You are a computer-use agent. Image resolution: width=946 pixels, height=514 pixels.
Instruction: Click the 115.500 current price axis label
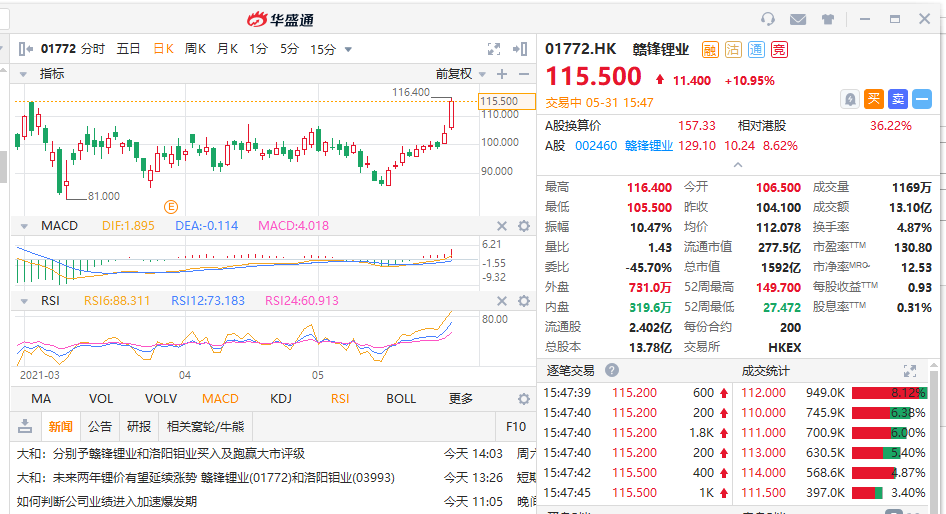pos(506,101)
